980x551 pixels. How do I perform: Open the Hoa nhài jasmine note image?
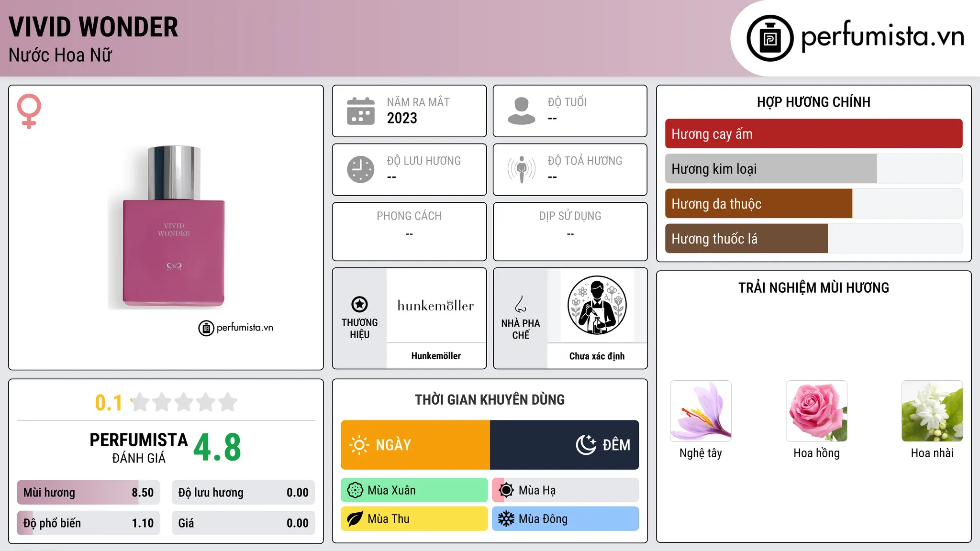click(932, 411)
